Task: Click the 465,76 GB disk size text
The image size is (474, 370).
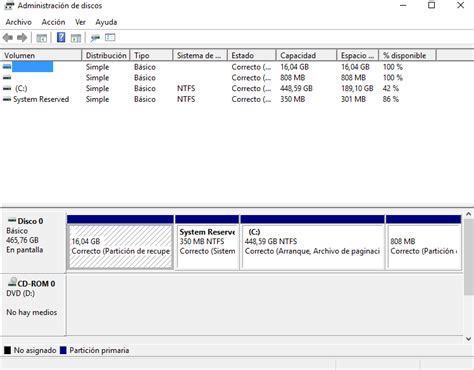Action: click(22, 240)
